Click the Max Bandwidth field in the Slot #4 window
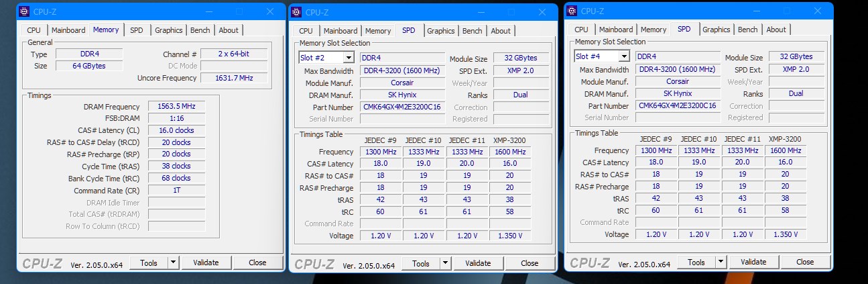Image resolution: width=868 pixels, height=284 pixels. pos(678,70)
